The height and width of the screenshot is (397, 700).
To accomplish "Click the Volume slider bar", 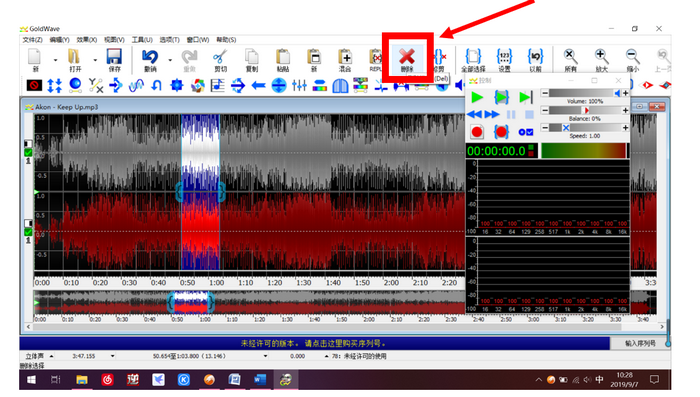I will click(585, 93).
